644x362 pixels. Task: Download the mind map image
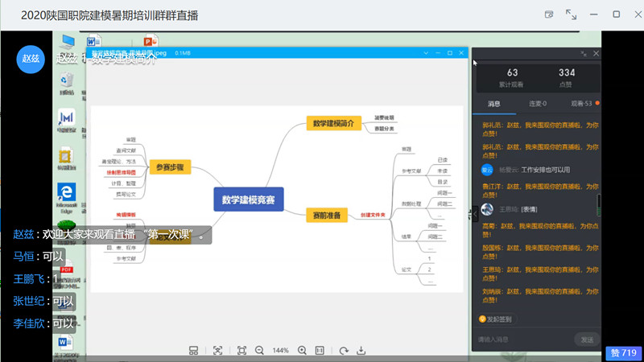click(x=361, y=351)
